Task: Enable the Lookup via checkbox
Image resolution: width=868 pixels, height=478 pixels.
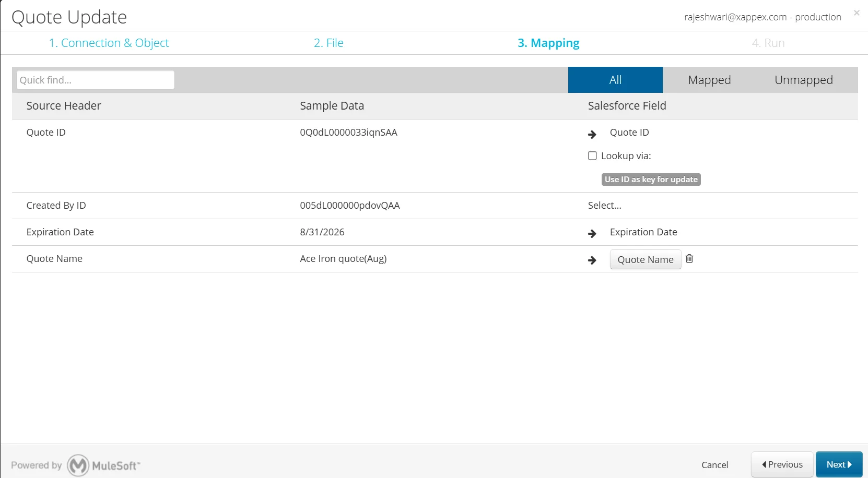Action: [592, 156]
